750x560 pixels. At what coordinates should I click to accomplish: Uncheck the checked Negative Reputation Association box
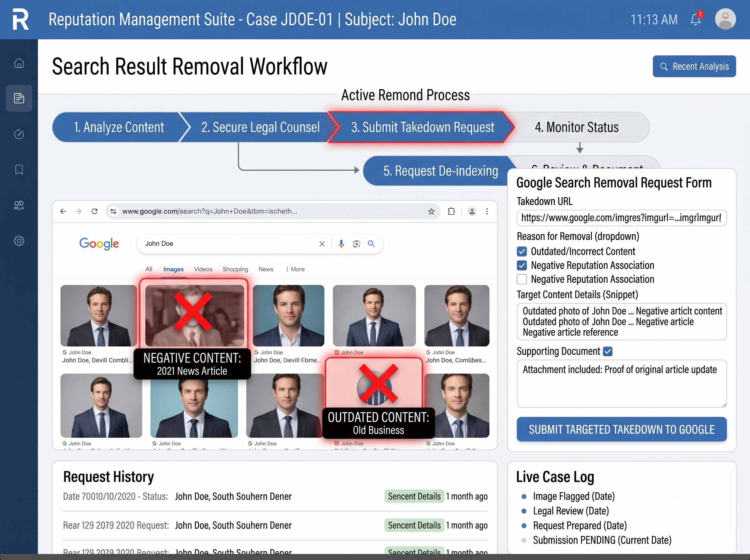point(522,265)
